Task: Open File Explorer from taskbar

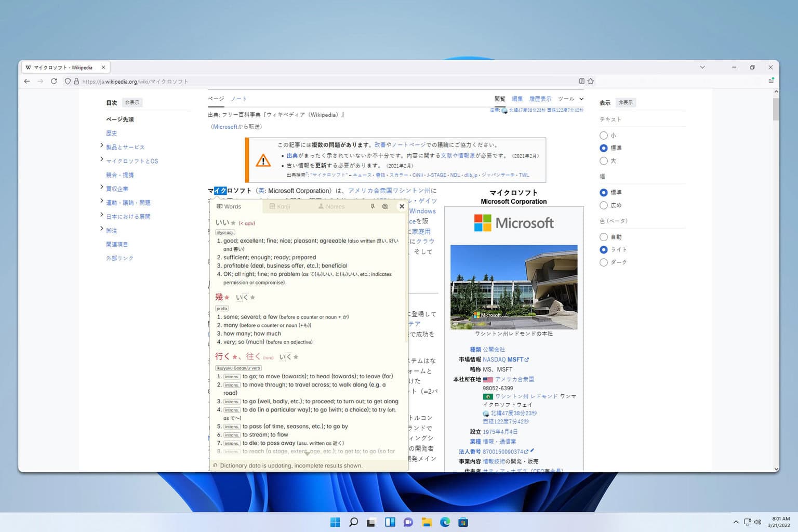Action: [427, 522]
